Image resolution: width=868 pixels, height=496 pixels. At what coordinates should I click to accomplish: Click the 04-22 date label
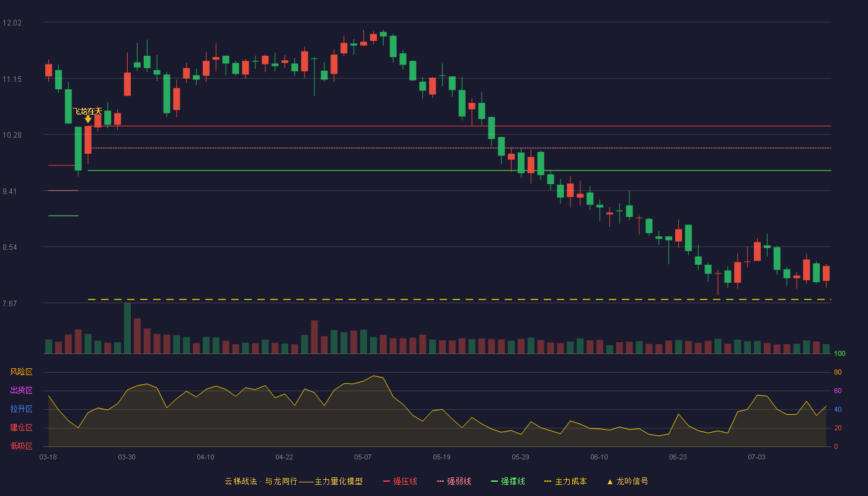tap(284, 457)
